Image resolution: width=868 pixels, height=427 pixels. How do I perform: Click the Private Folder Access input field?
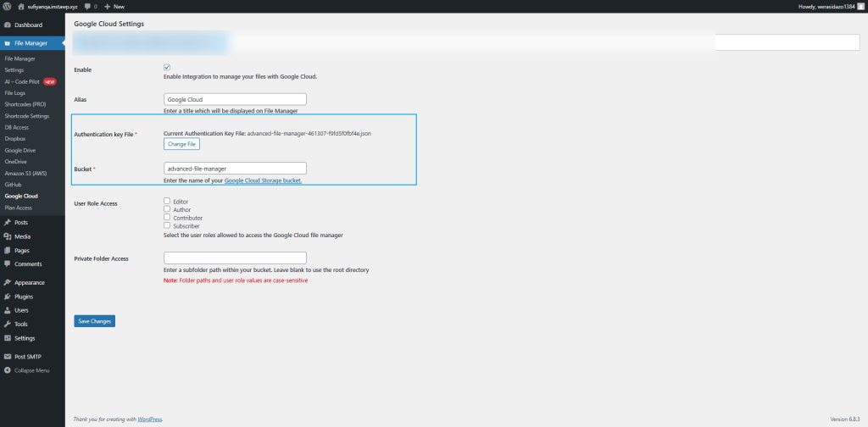pyautogui.click(x=235, y=258)
